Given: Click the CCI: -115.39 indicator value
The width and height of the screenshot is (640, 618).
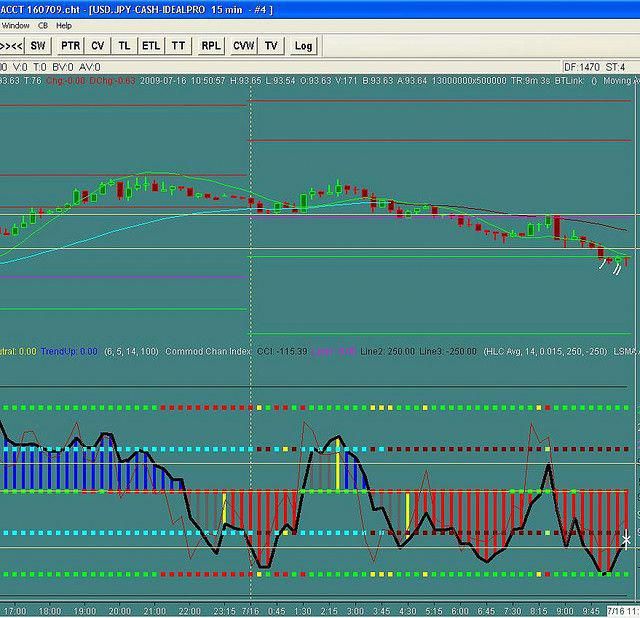Looking at the screenshot, I should (282, 351).
